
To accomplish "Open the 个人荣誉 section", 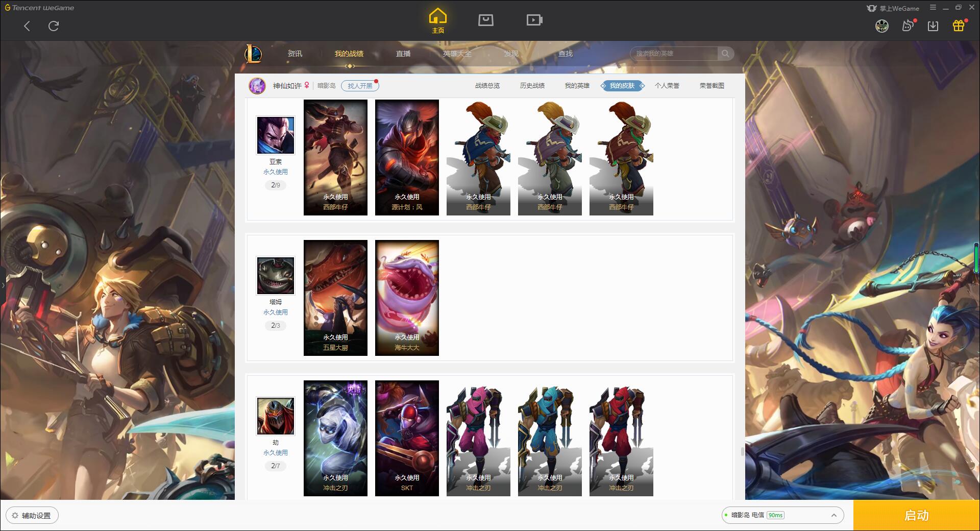I will click(x=667, y=86).
